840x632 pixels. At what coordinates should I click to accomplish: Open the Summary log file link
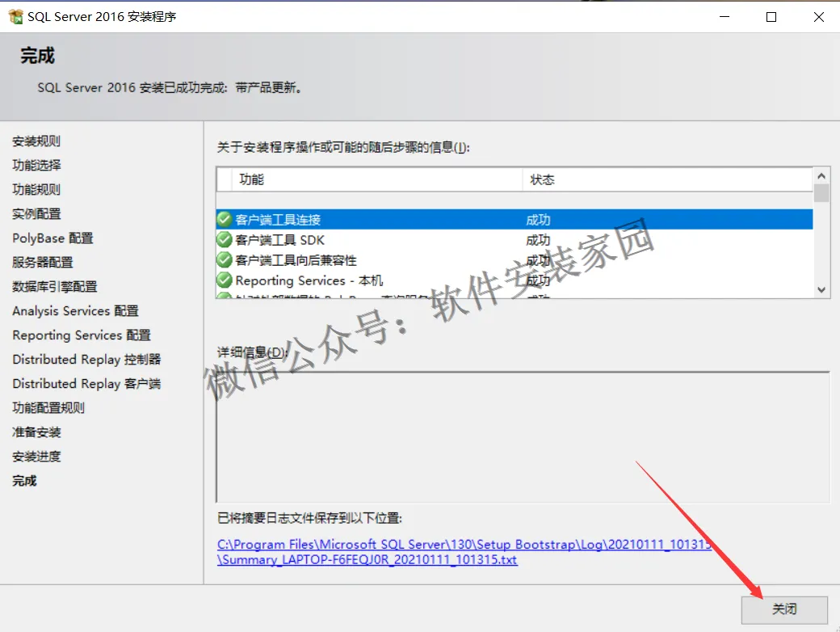coord(464,552)
